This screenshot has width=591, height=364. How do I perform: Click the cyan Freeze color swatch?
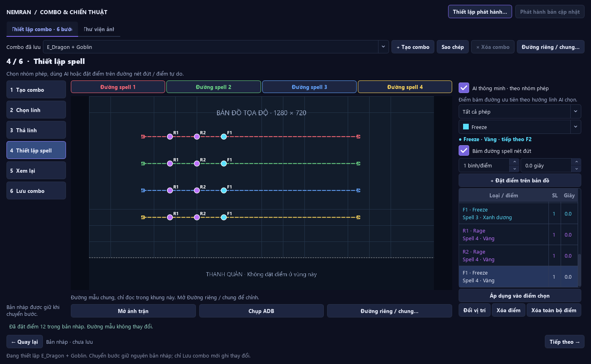(466, 127)
